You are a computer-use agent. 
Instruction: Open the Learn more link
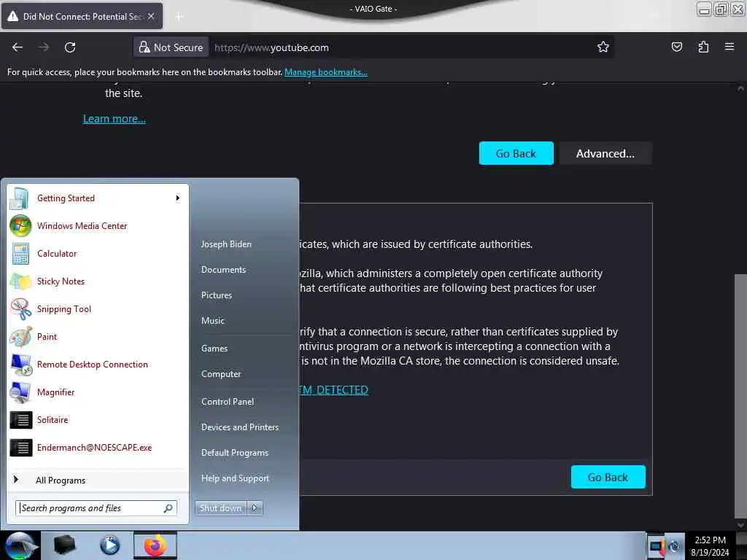(115, 119)
